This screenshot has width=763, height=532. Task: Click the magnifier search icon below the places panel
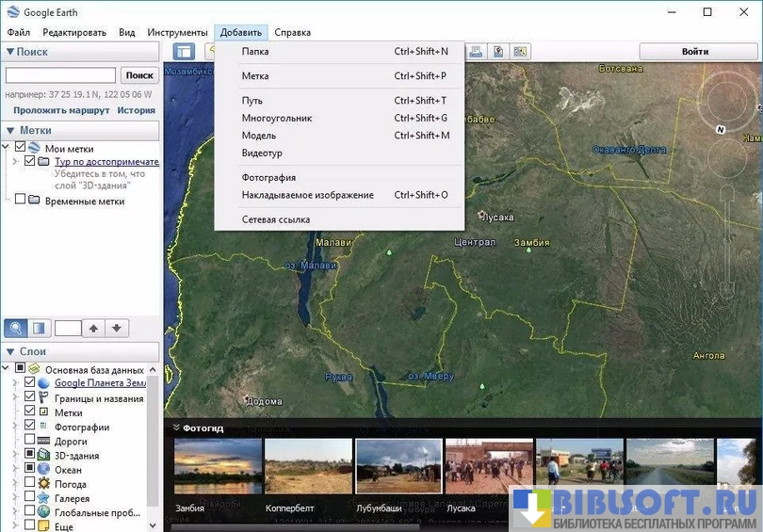(x=16, y=329)
